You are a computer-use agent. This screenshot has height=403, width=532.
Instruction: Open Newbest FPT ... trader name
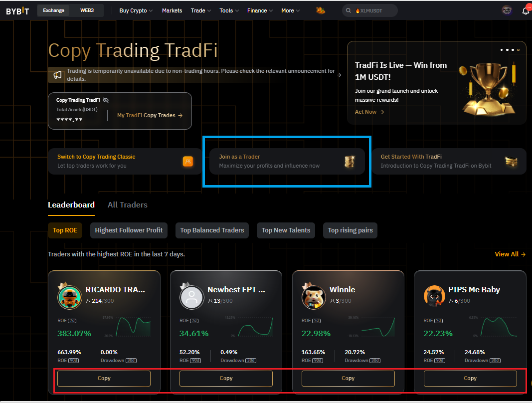click(236, 290)
